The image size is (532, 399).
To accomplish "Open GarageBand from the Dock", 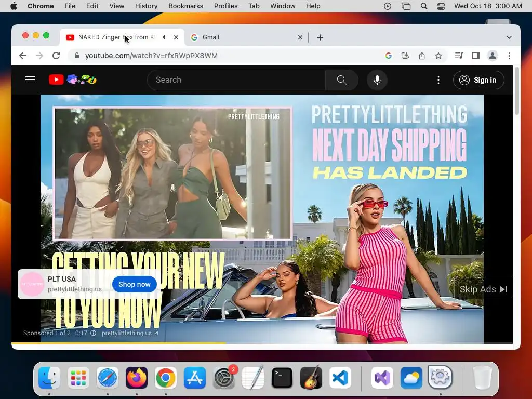I will (311, 378).
